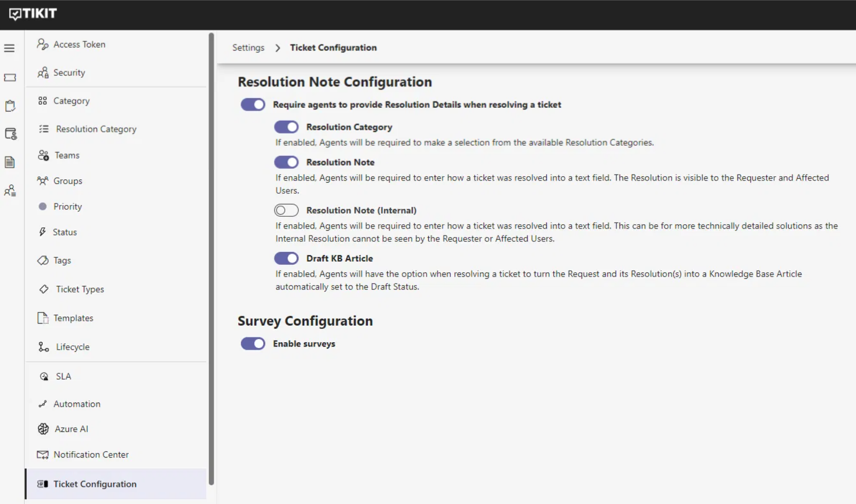Viewport: 856px width, 504px height.
Task: Click the hamburger menu icon in the left rail
Action: (9, 48)
